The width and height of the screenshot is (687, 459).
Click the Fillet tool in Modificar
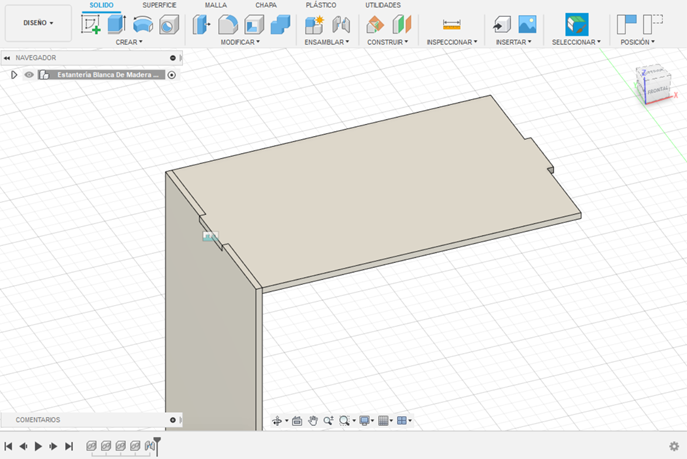228,25
